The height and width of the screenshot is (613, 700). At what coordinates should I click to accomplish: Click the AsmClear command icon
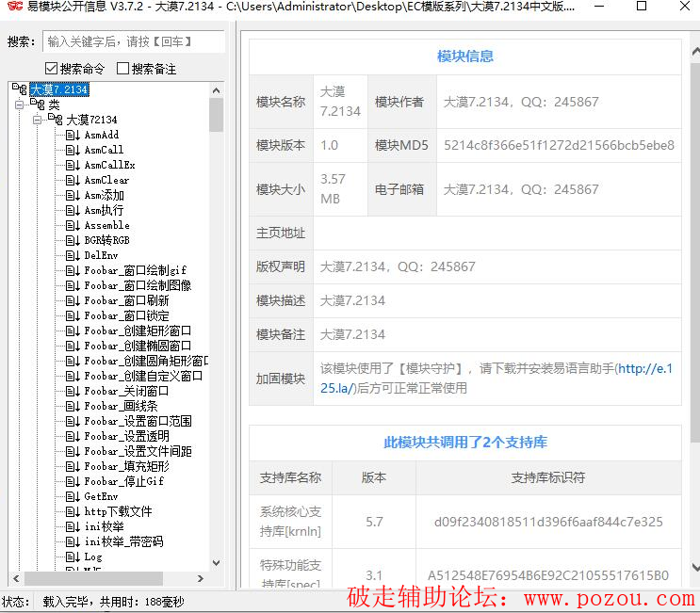(73, 180)
